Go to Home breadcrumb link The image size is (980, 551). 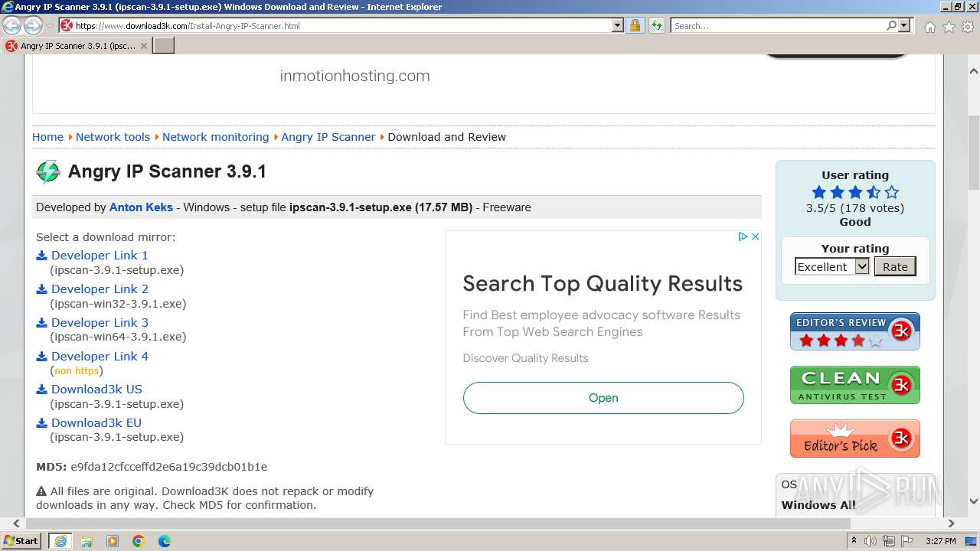pyautogui.click(x=47, y=137)
